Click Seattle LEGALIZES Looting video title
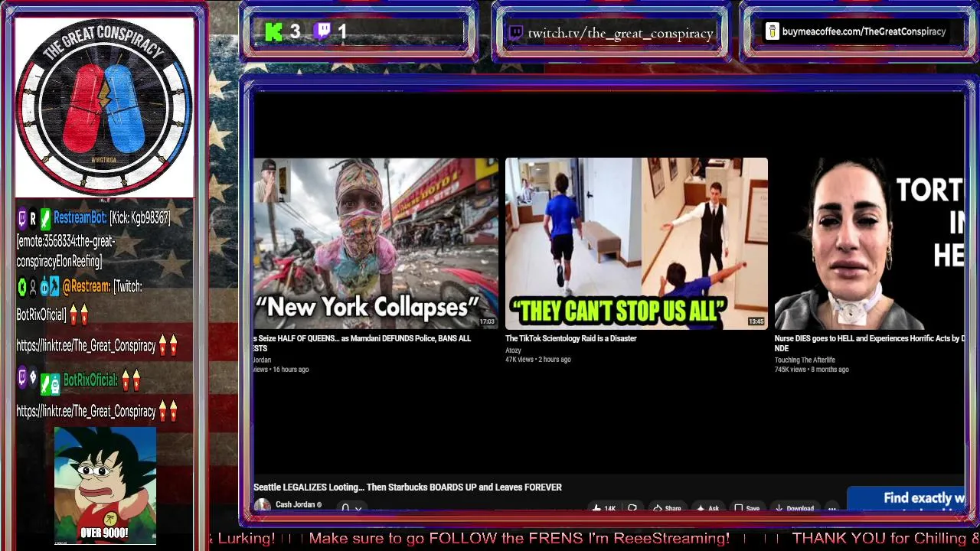The height and width of the screenshot is (551, 980). (x=407, y=487)
